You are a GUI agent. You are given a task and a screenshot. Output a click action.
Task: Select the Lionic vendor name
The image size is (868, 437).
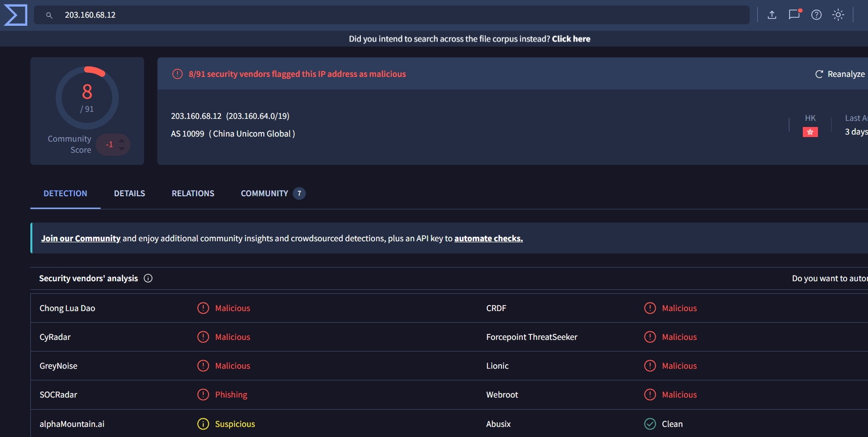pyautogui.click(x=497, y=366)
